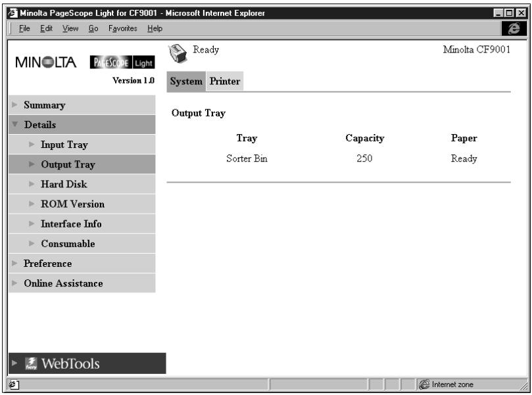Open the Summary page
Screen dimensions: 532x395
point(82,105)
